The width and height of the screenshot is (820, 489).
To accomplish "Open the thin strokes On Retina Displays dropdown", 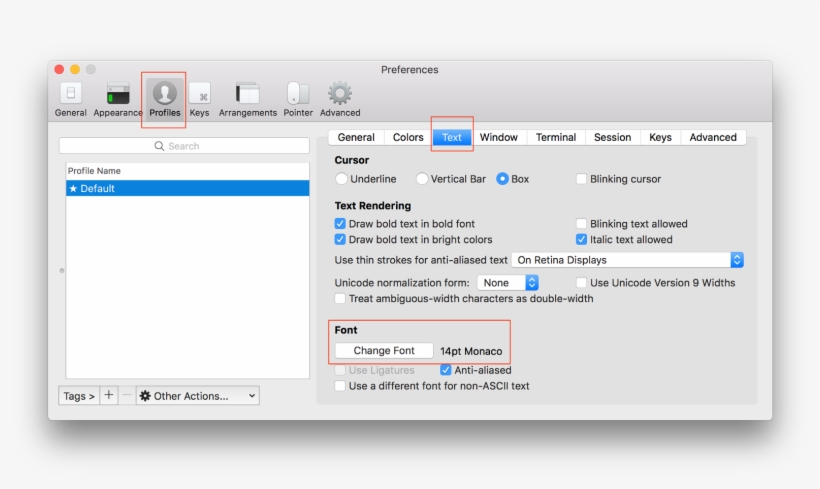I will (x=628, y=260).
